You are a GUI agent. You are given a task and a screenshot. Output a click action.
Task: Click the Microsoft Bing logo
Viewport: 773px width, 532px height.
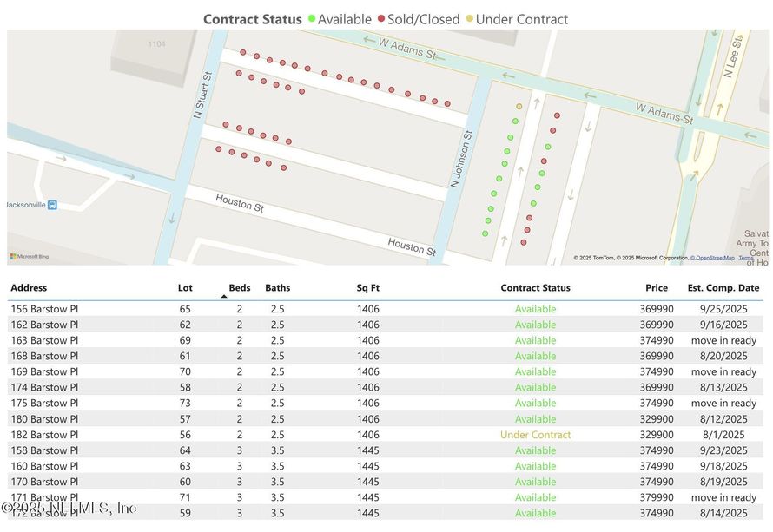[30, 256]
